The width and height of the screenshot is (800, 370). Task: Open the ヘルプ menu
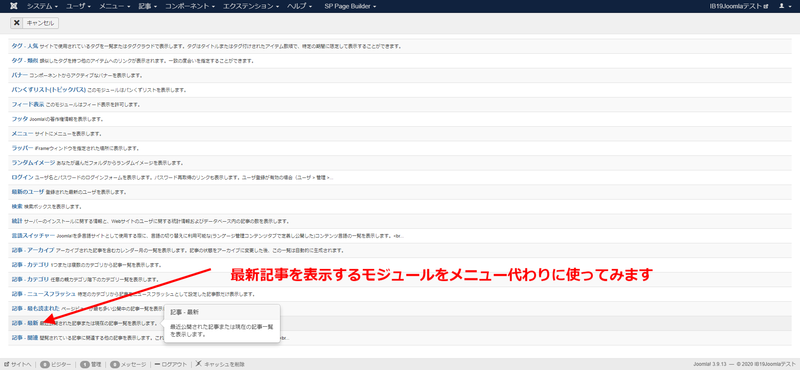click(x=300, y=6)
